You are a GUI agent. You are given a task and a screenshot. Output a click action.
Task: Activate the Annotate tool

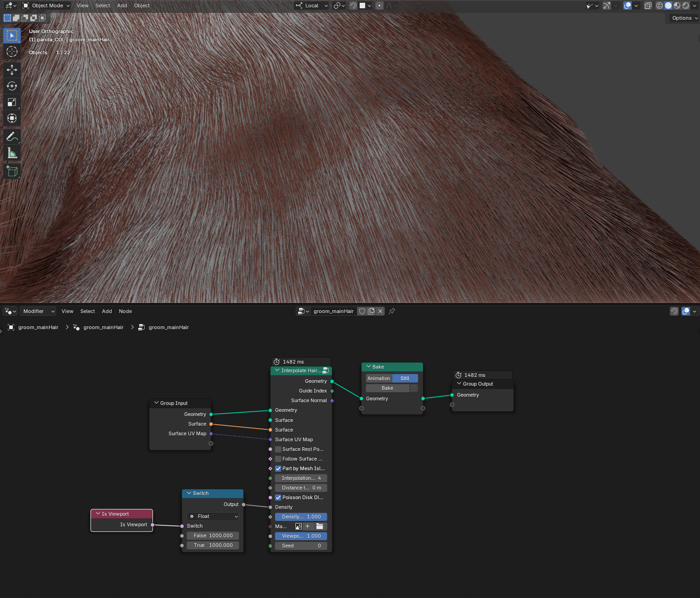[x=12, y=137]
